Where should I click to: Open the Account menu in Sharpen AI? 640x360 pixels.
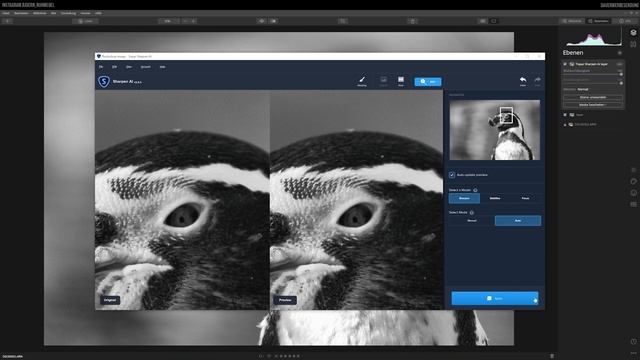pos(146,67)
